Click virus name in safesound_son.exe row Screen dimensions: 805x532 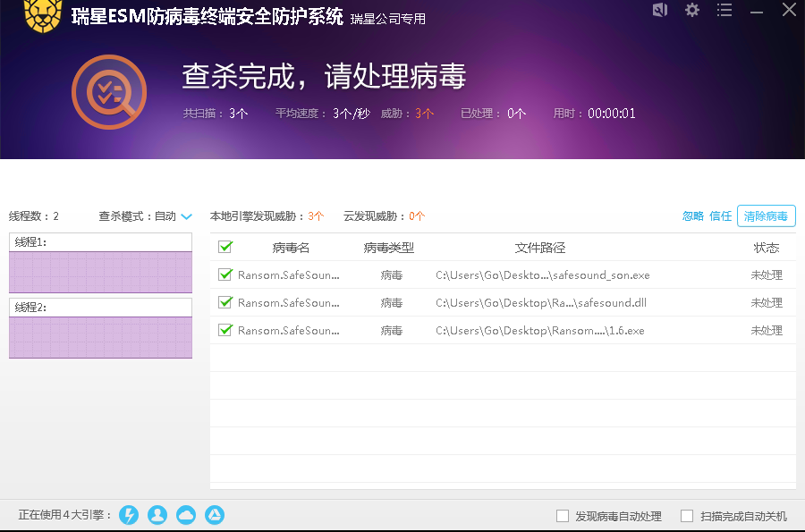click(x=289, y=275)
